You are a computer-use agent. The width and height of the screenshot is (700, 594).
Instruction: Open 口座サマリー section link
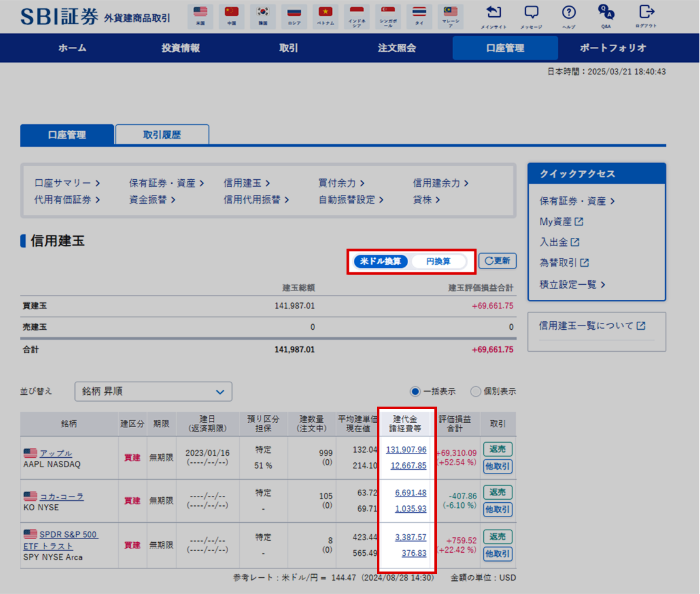[67, 183]
